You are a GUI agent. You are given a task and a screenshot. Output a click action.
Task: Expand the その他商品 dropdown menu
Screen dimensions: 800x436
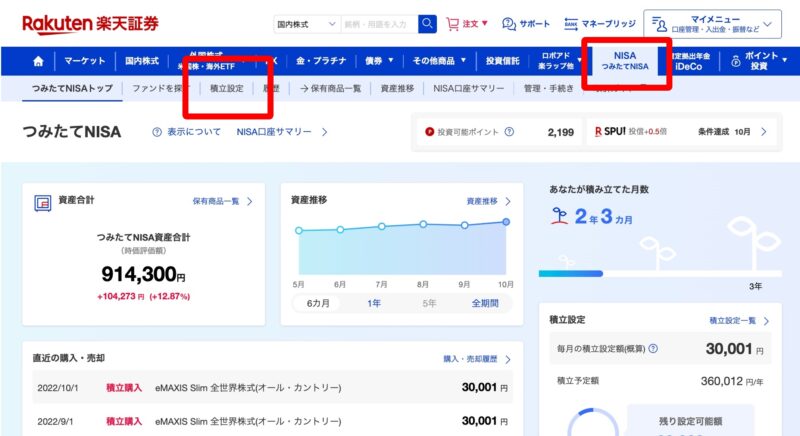(439, 61)
